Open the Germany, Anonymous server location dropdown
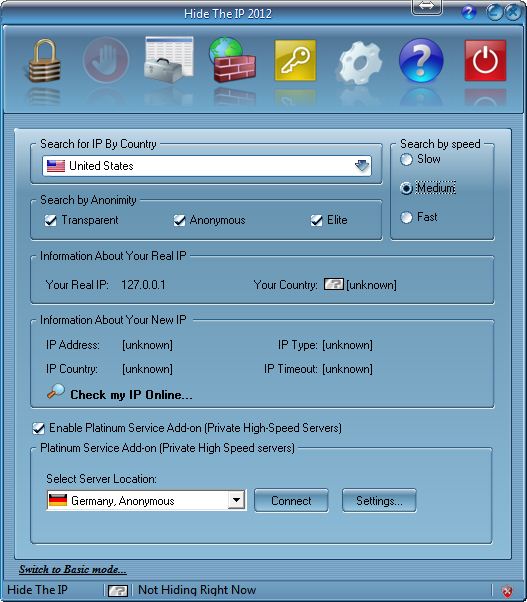 (x=236, y=500)
